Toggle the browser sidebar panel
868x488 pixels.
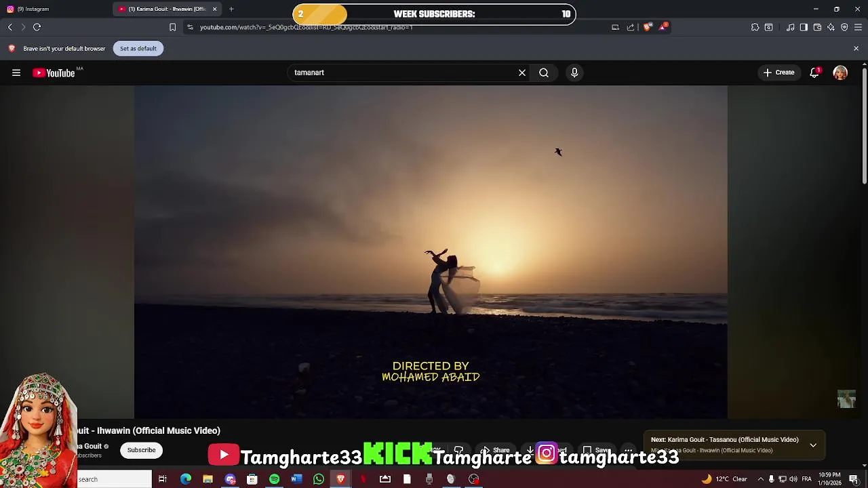[804, 27]
